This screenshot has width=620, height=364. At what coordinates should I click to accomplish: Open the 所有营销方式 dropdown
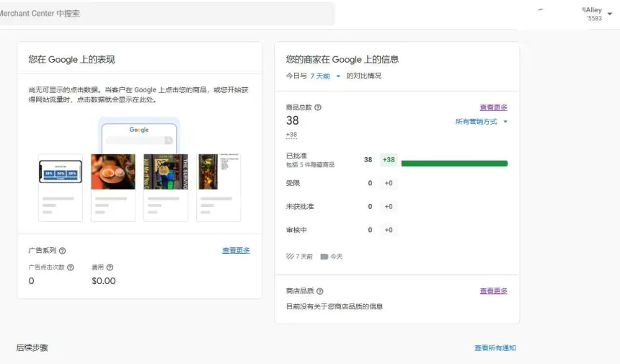[x=505, y=122]
